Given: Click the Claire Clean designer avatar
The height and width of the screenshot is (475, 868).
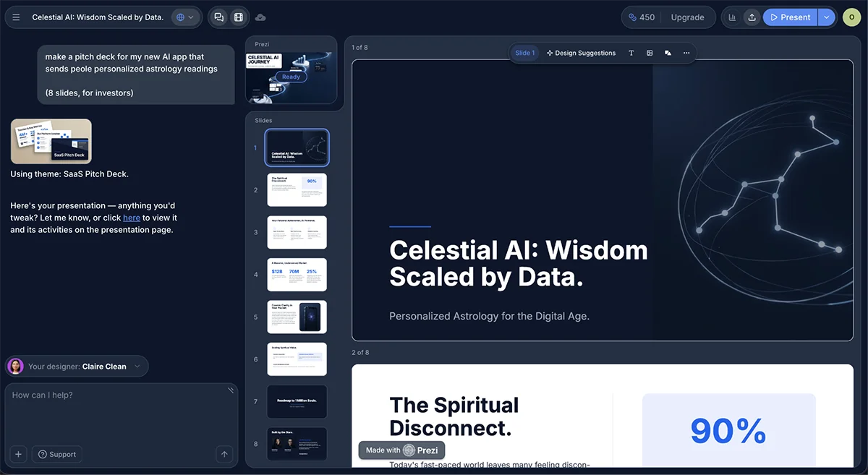Looking at the screenshot, I should tap(15, 367).
